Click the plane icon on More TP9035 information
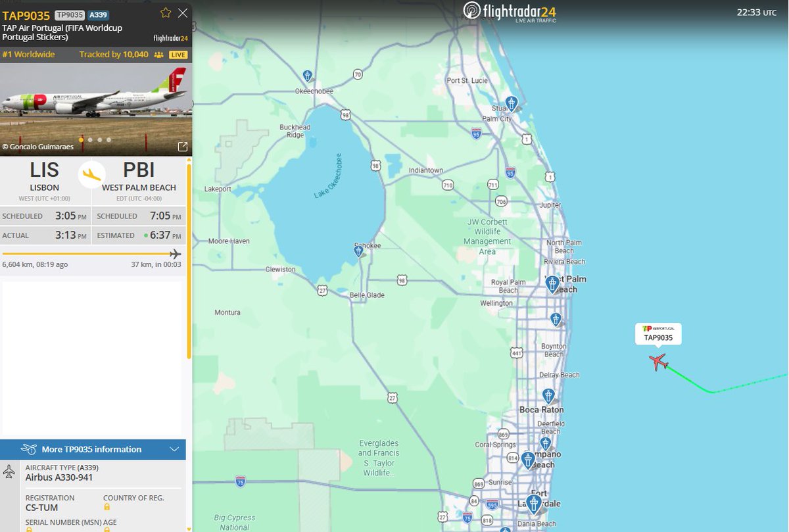 (x=28, y=449)
